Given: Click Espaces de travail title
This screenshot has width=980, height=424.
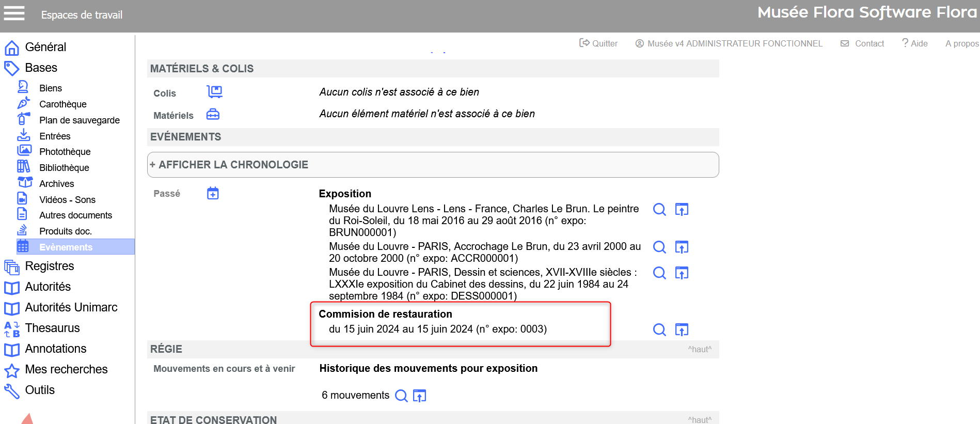Looking at the screenshot, I should tap(82, 15).
